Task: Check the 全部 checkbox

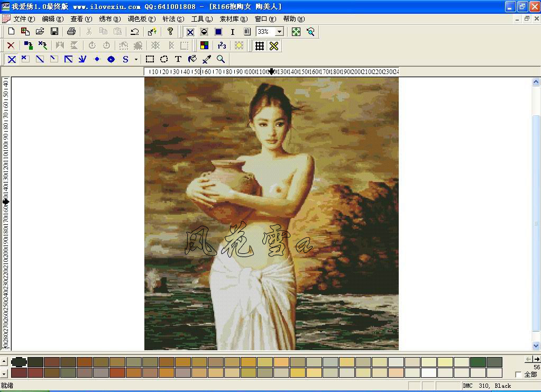Action: click(x=518, y=375)
